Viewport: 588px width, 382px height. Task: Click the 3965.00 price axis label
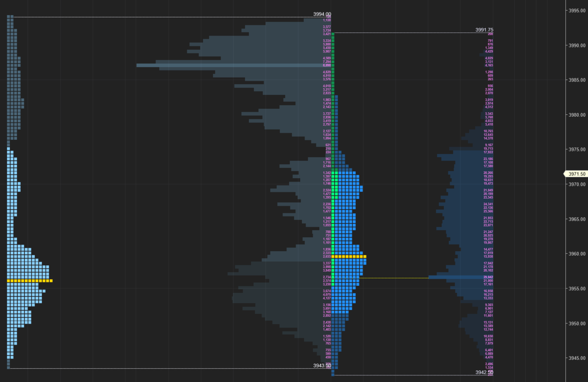click(x=578, y=219)
